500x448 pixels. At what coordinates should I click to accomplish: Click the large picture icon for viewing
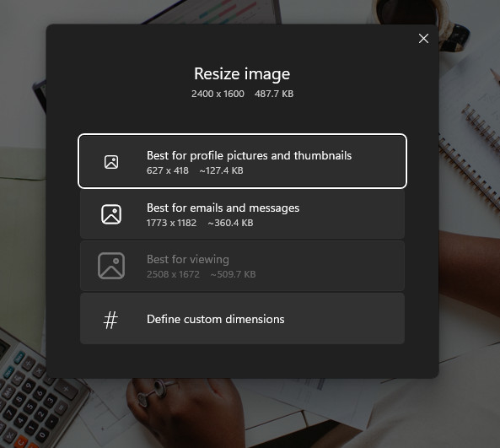[111, 266]
